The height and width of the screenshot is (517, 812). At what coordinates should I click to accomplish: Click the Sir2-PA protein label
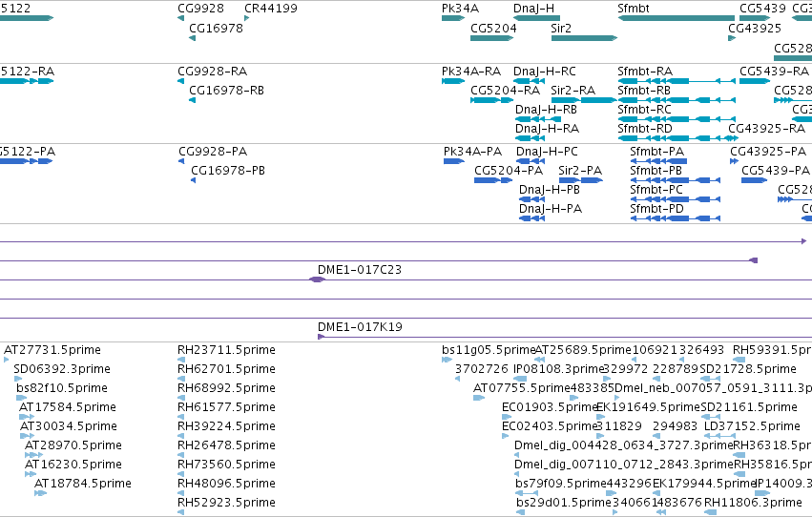point(580,171)
